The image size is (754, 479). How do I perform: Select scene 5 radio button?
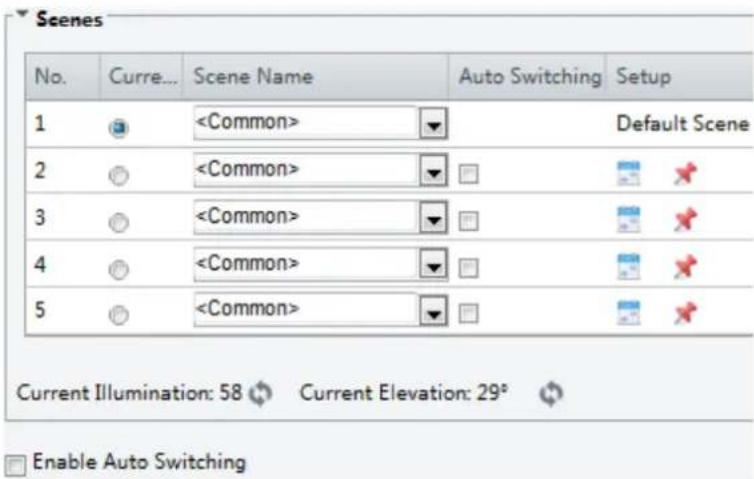(119, 315)
